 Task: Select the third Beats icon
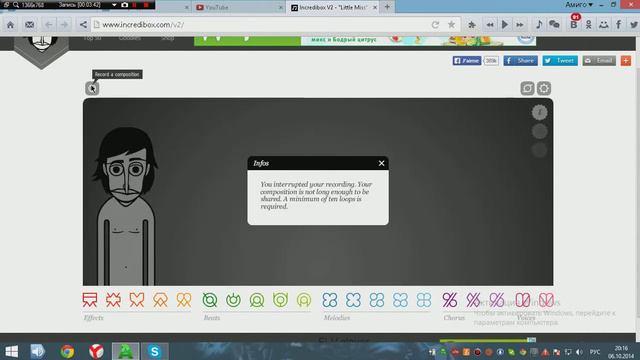click(257, 300)
